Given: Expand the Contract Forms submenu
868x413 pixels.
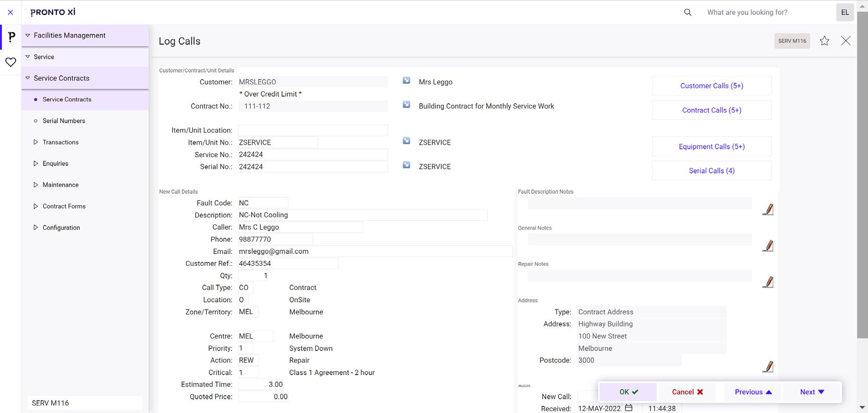Looking at the screenshot, I should [x=36, y=206].
